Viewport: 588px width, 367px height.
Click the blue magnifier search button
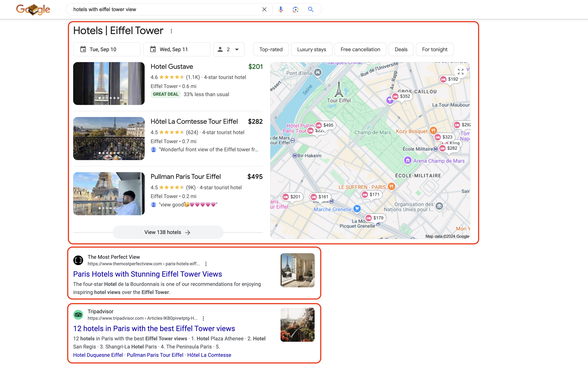click(x=311, y=9)
